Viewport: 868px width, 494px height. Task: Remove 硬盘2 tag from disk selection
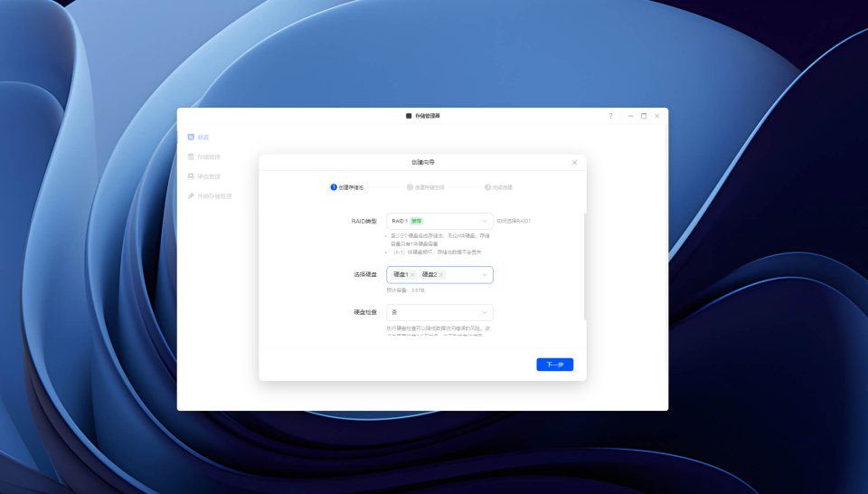pyautogui.click(x=441, y=275)
